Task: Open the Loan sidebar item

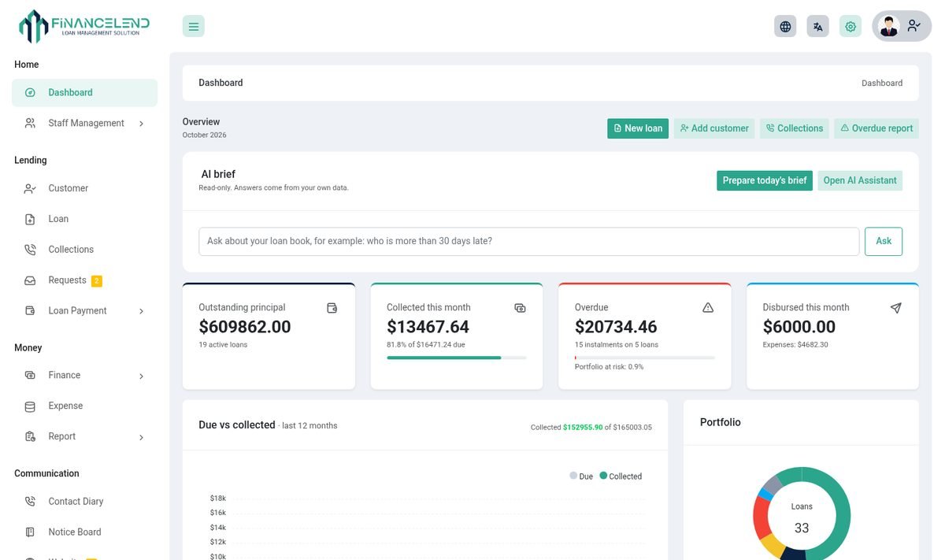Action: pos(84,219)
